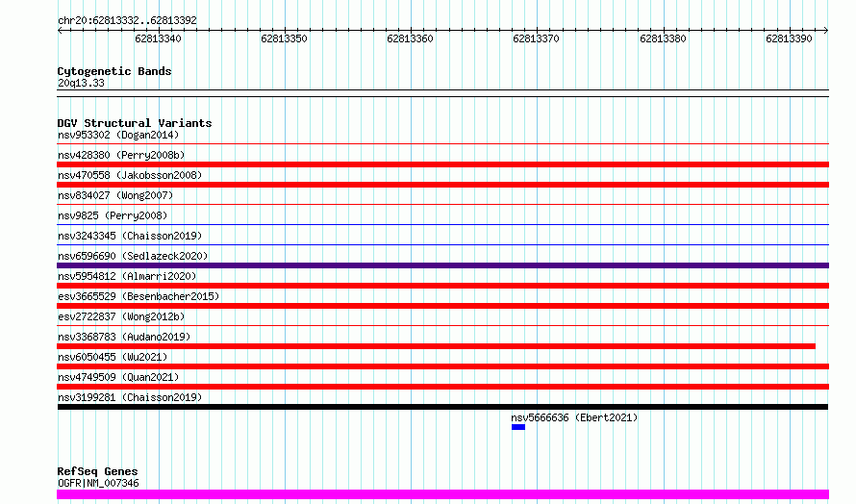Click the right arrow end of ruler
Screen dimensions: 856x504
[825, 30]
